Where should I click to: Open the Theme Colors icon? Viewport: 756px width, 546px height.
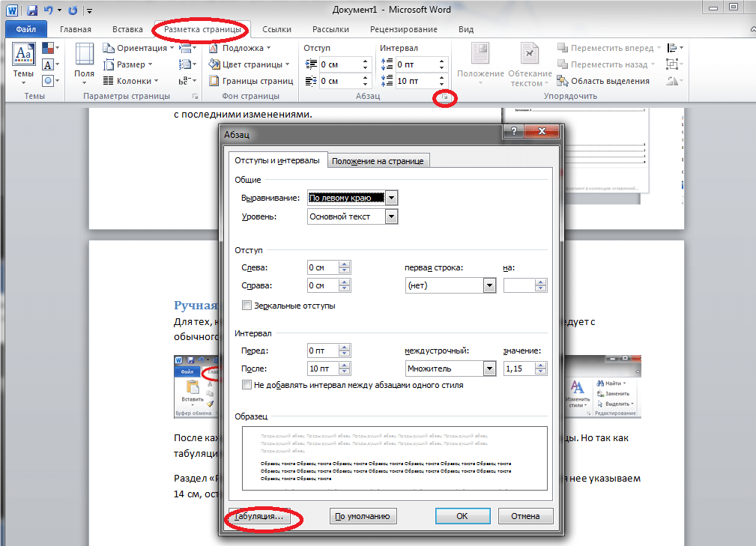click(x=50, y=48)
